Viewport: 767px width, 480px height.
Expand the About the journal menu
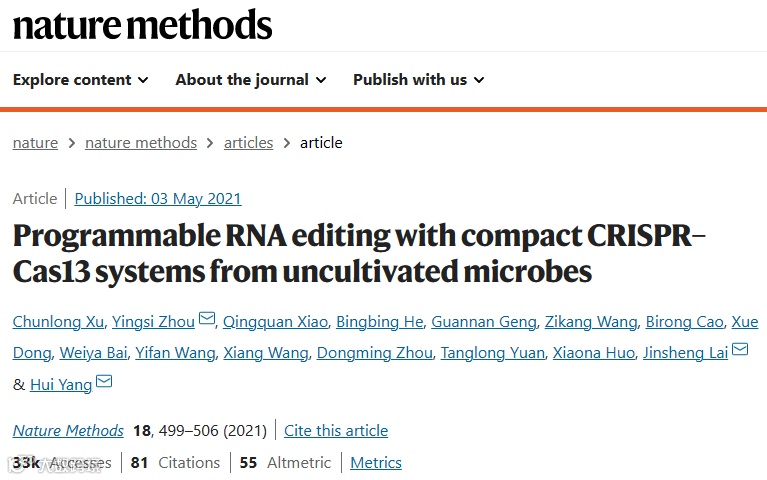tap(251, 79)
